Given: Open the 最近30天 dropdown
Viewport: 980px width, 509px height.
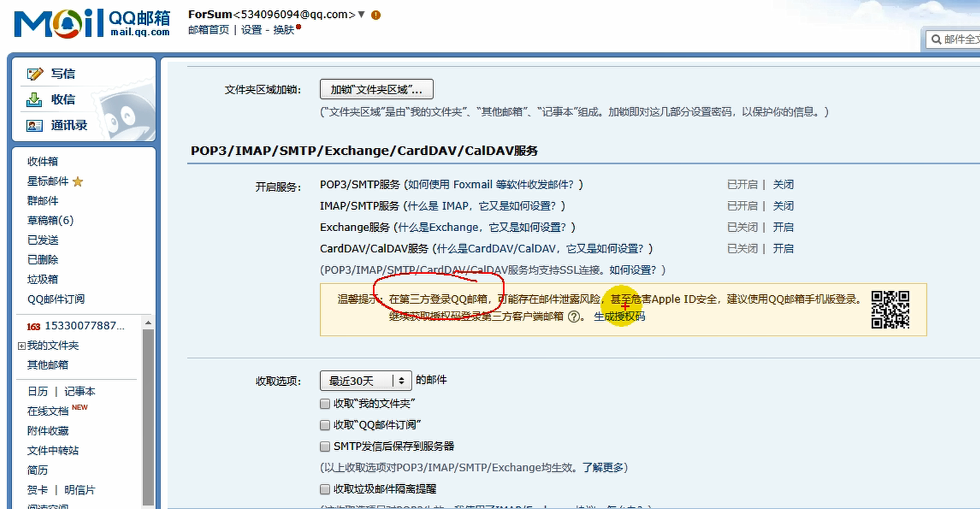Looking at the screenshot, I should (x=366, y=380).
